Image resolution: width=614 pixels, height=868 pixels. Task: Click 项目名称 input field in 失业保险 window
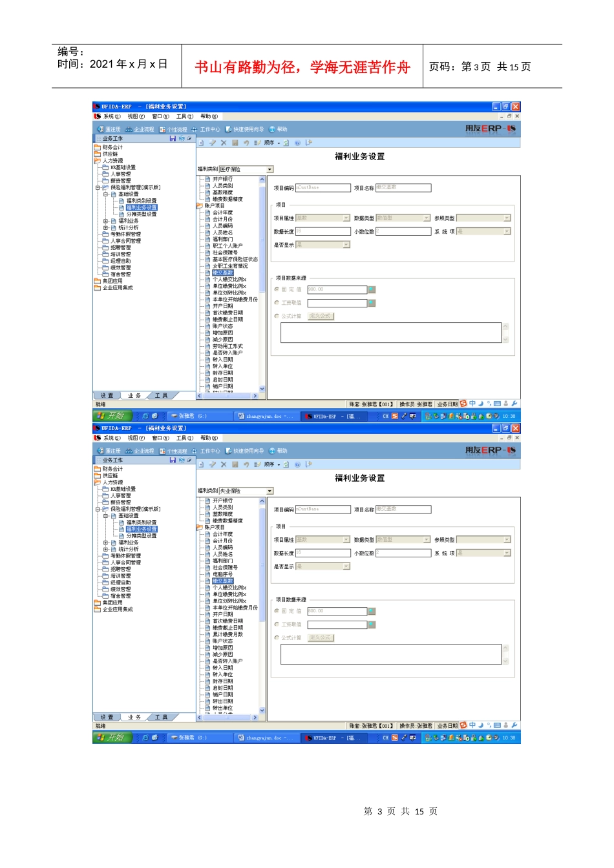pos(403,510)
